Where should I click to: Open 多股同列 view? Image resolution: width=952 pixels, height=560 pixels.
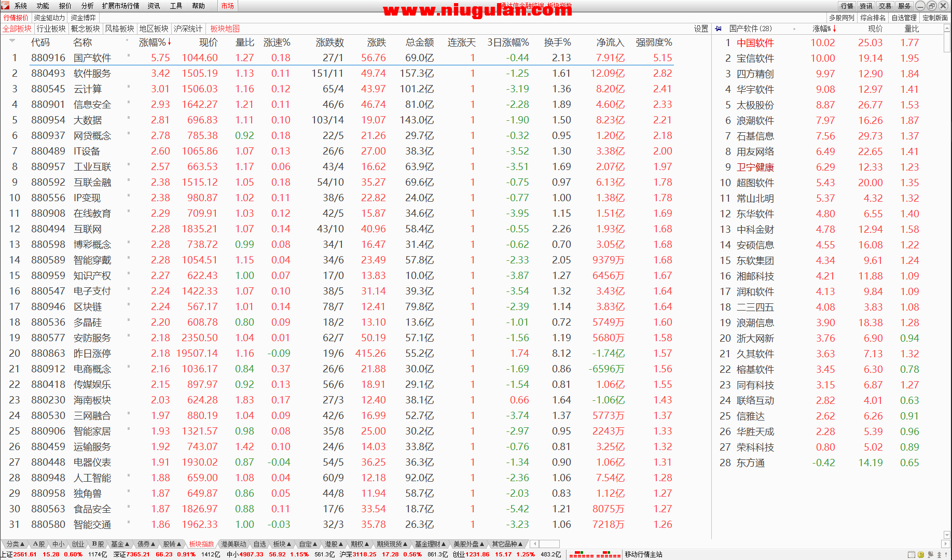pyautogui.click(x=841, y=18)
